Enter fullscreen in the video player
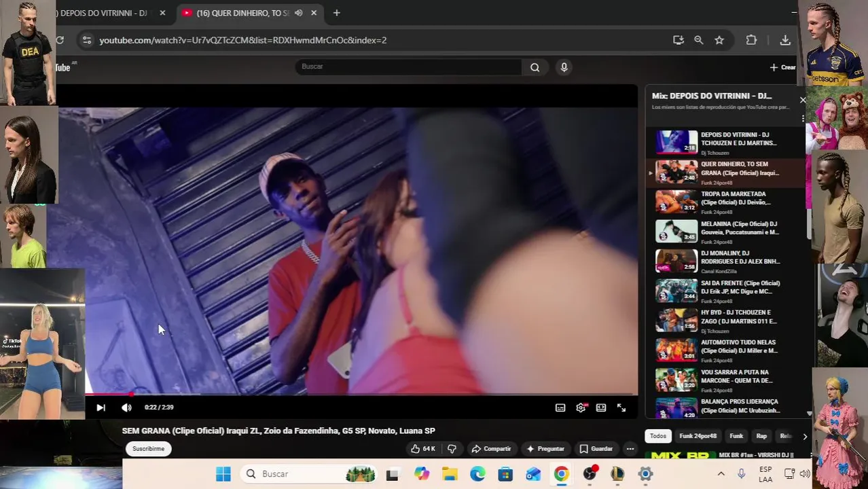This screenshot has width=868, height=489. 621,407
